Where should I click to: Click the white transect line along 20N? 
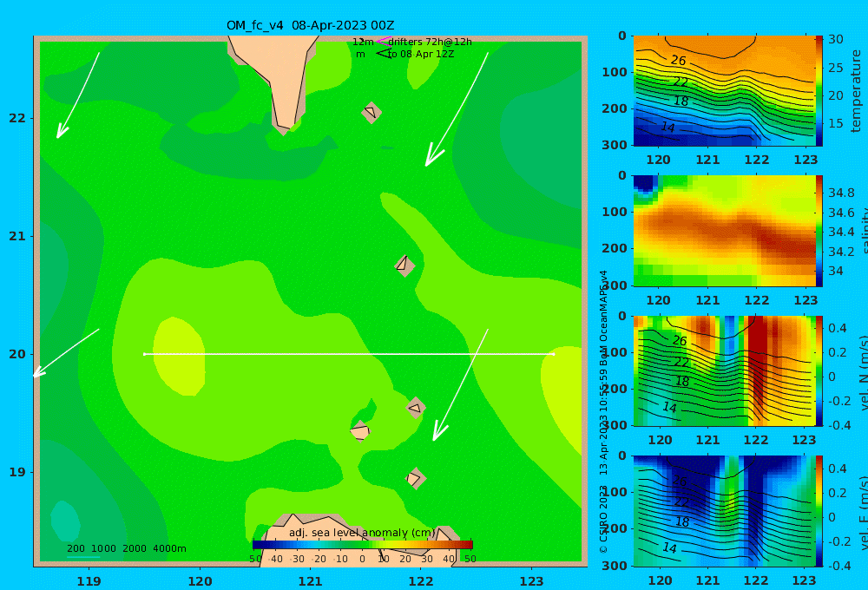pyautogui.click(x=349, y=354)
